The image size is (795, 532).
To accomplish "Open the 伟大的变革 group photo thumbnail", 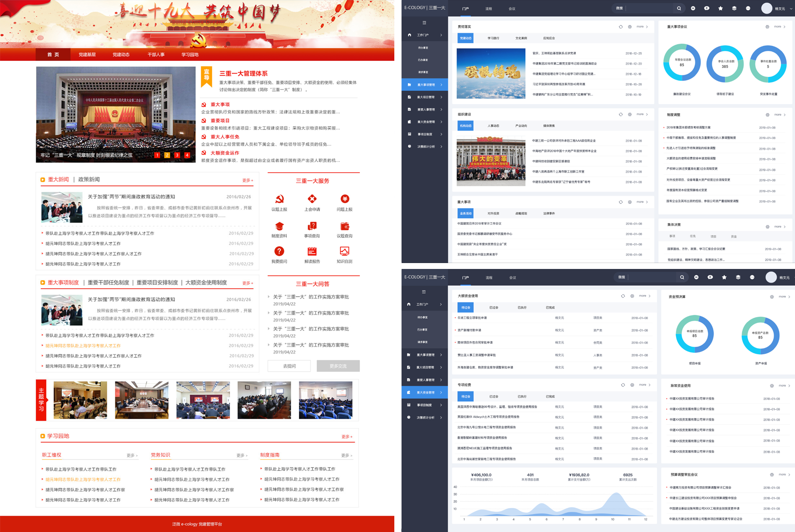I will click(491, 161).
